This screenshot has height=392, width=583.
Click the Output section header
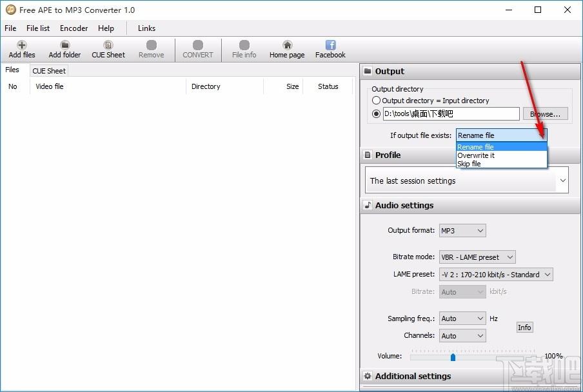470,72
